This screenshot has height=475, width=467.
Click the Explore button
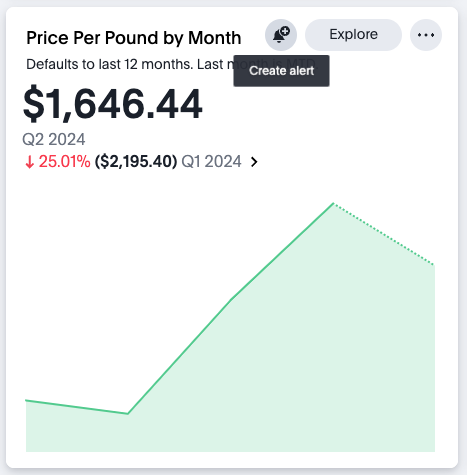point(353,35)
